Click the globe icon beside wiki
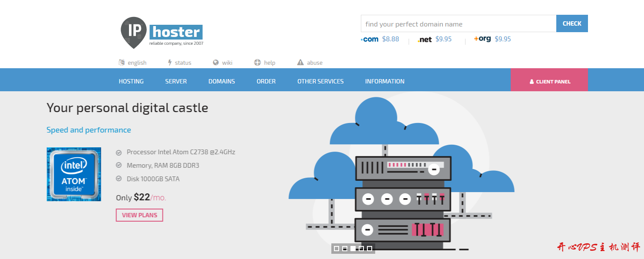The image size is (644, 259). pyautogui.click(x=216, y=63)
